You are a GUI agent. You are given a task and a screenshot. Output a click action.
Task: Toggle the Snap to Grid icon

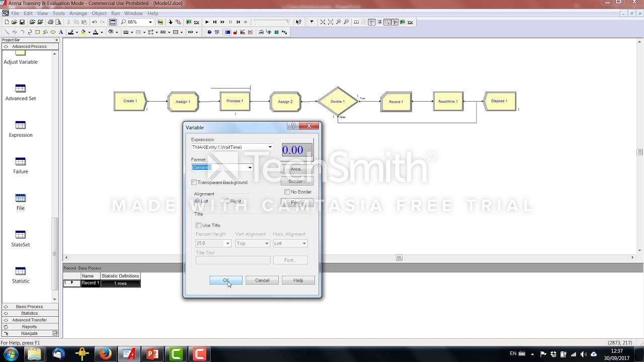pos(387,22)
